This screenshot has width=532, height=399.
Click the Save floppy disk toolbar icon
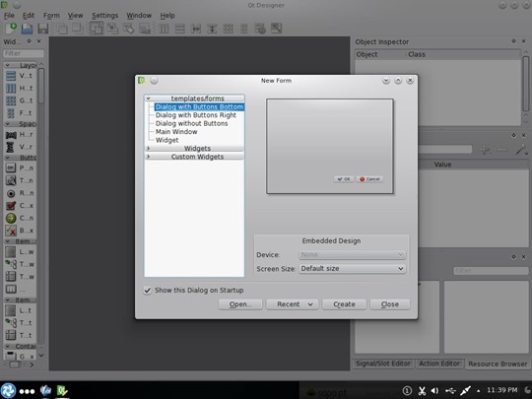tap(43, 29)
